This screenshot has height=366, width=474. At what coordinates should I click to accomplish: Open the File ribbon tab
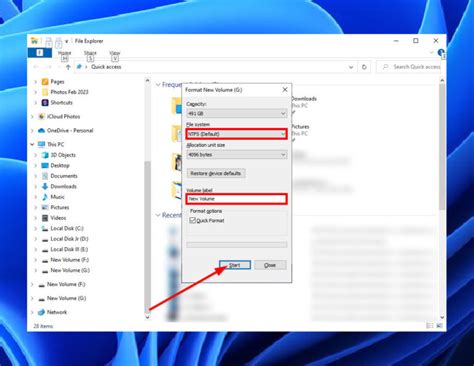pos(40,53)
